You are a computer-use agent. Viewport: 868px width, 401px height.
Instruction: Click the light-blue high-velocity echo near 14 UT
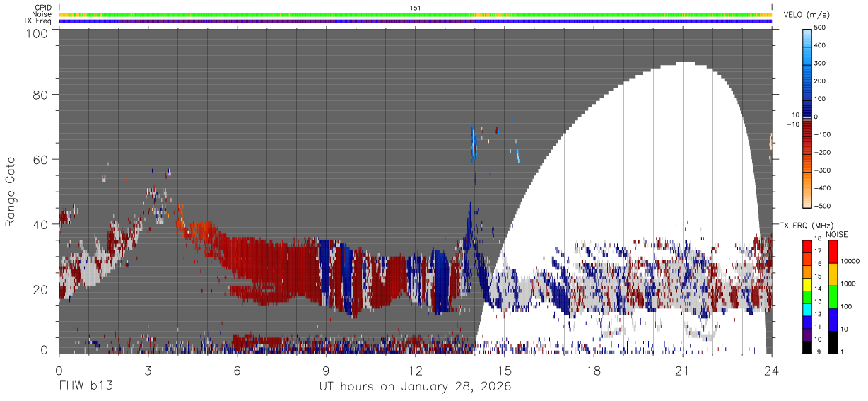[x=474, y=144]
